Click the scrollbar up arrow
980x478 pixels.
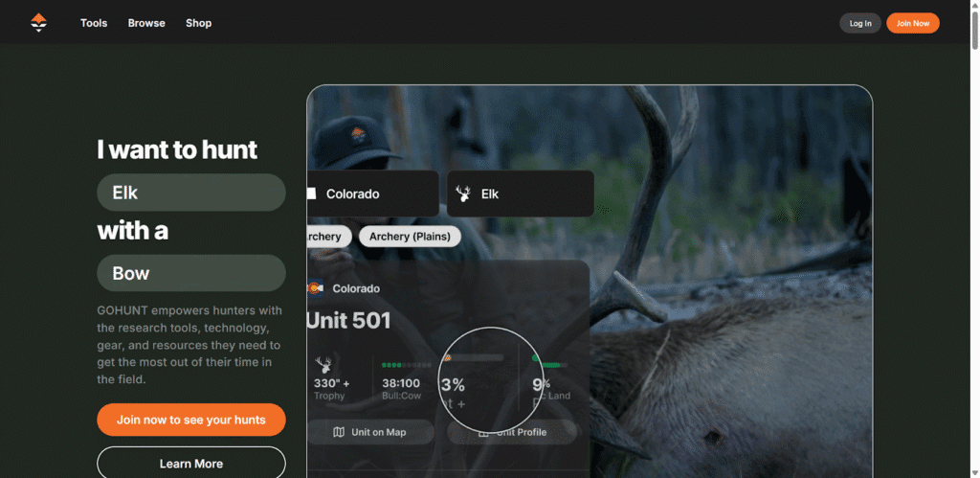[x=974, y=5]
